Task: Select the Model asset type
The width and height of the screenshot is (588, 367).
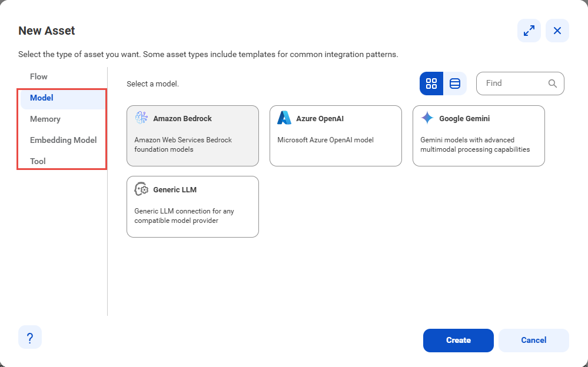Action: point(63,98)
